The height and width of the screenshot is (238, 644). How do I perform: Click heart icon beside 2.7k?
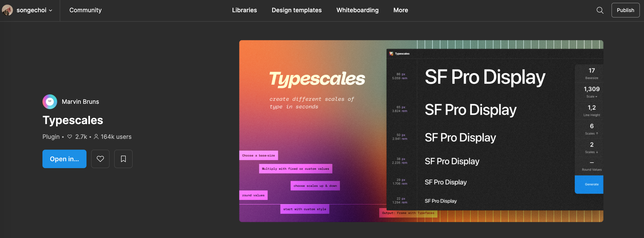[70, 137]
